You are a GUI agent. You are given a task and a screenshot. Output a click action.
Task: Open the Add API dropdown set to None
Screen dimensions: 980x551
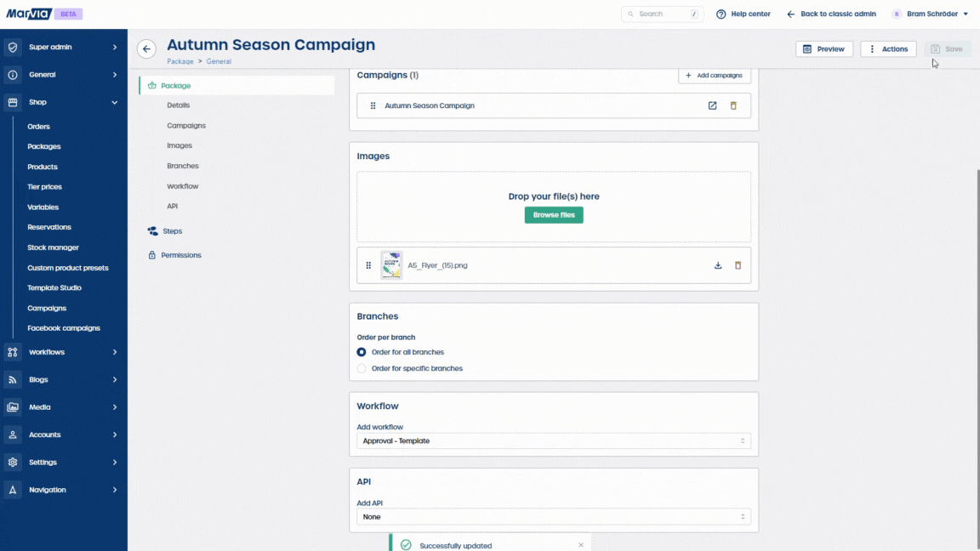coord(553,516)
